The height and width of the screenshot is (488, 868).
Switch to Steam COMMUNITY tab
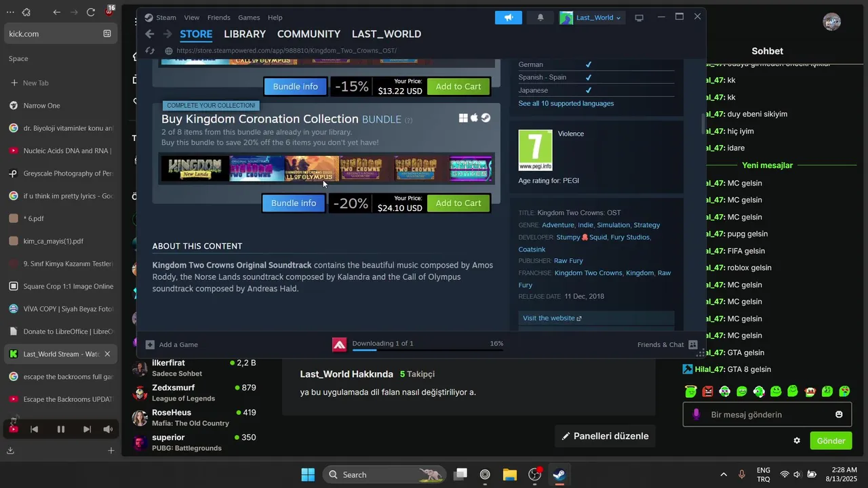(x=309, y=34)
